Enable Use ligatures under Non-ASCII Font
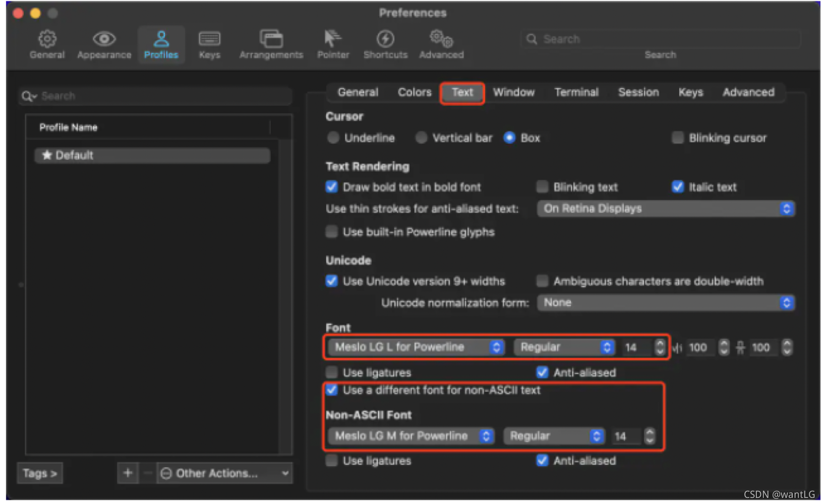Screen dimensions: 823x504 [x=331, y=460]
